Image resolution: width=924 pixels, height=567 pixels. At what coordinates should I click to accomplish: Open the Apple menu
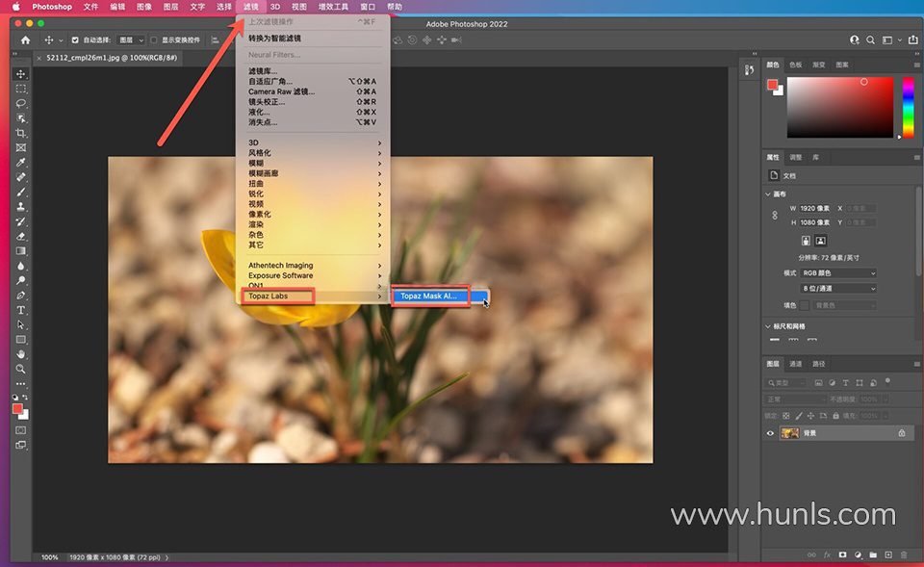point(16,7)
